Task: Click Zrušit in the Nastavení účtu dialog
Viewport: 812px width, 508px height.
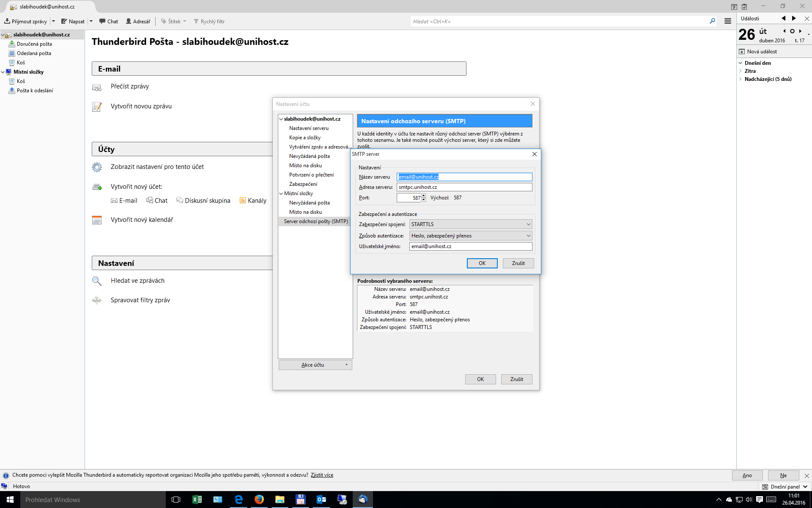Action: [517, 379]
